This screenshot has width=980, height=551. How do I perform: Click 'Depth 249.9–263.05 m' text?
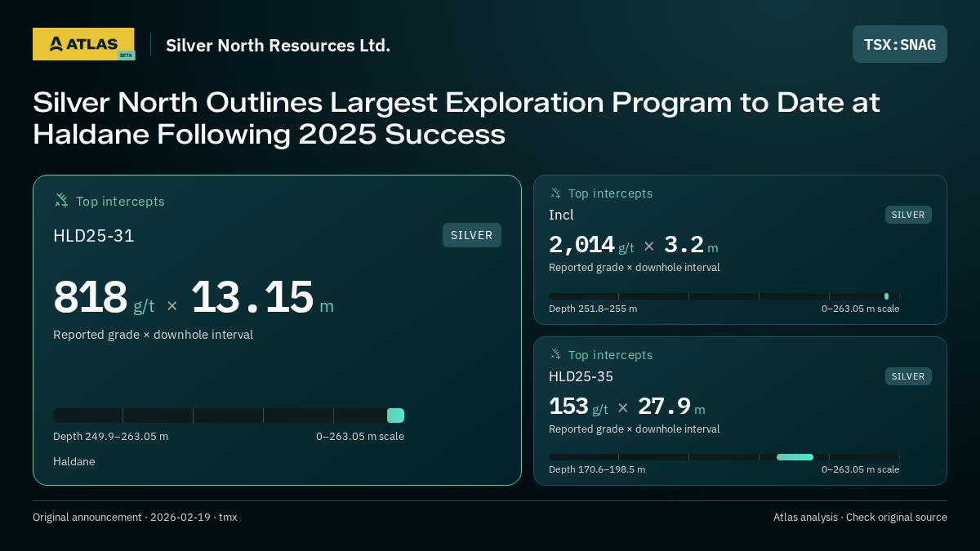pyautogui.click(x=110, y=436)
